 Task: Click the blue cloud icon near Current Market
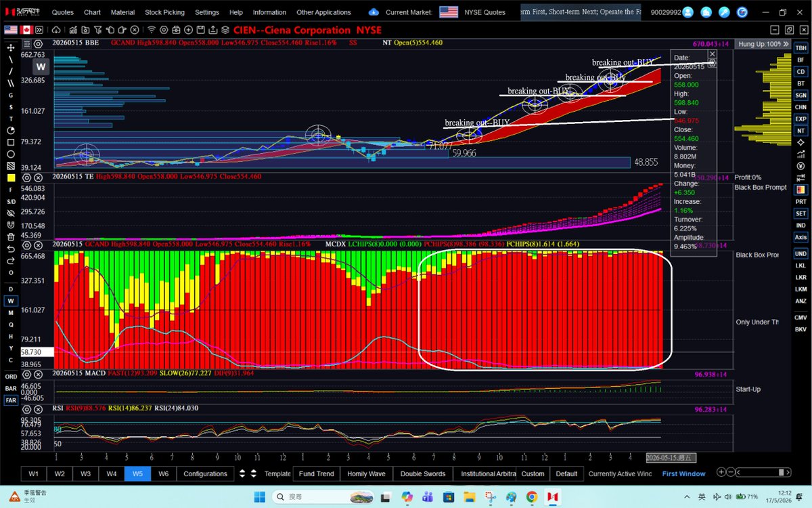click(374, 12)
